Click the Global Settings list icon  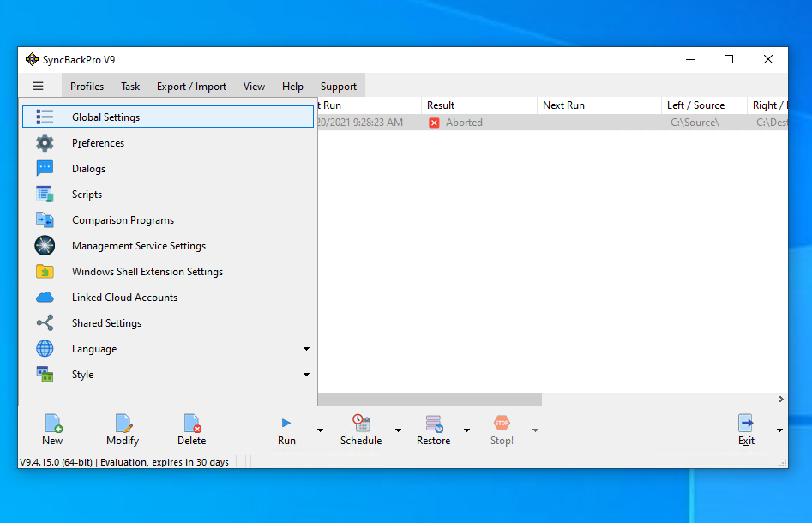45,117
